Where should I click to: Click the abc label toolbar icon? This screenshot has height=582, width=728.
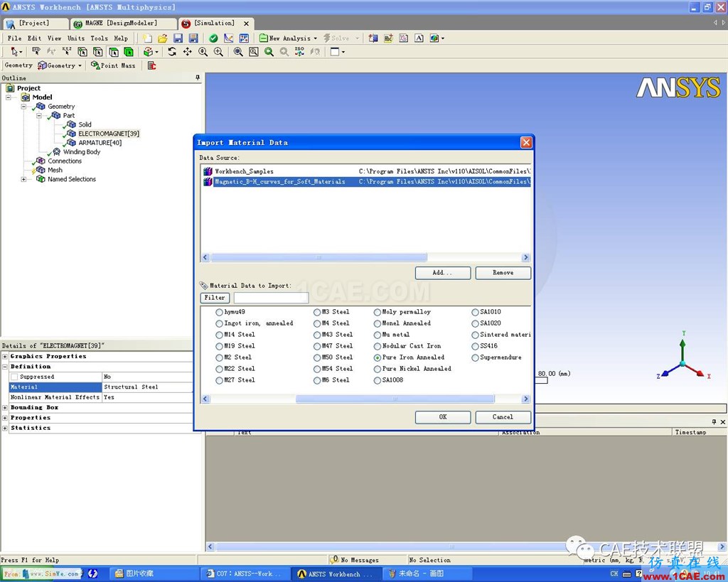coord(389,38)
